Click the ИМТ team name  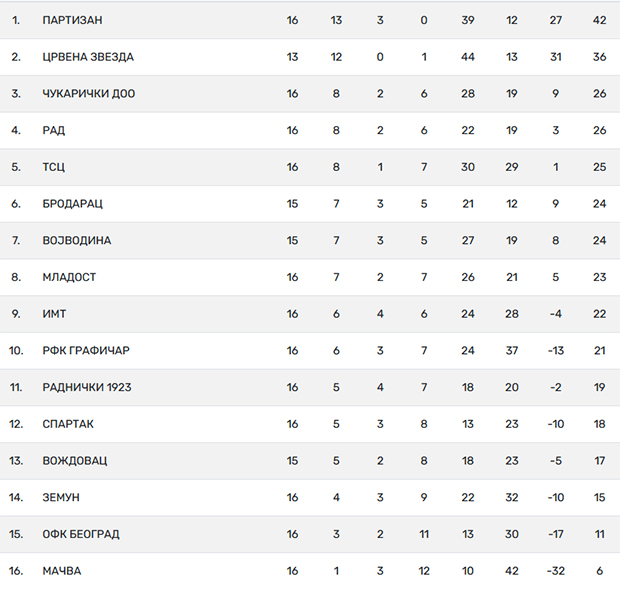(x=54, y=314)
